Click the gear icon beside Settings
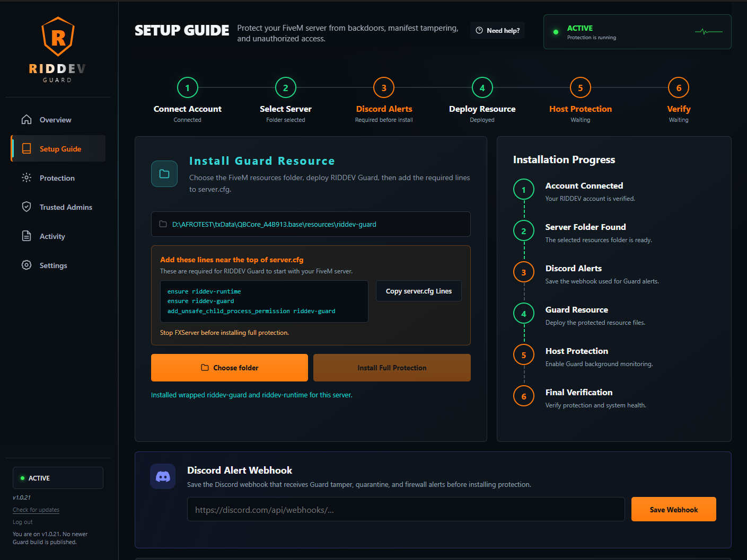The image size is (747, 560). click(27, 265)
